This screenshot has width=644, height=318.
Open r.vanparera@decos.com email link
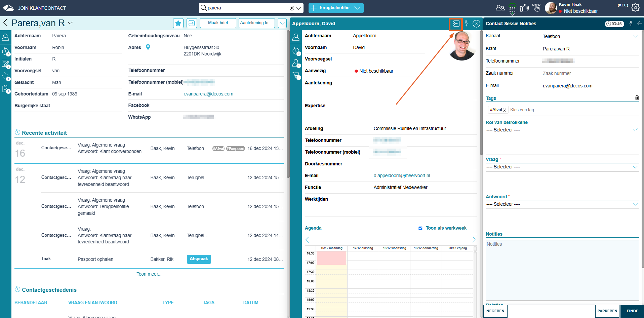pos(208,94)
